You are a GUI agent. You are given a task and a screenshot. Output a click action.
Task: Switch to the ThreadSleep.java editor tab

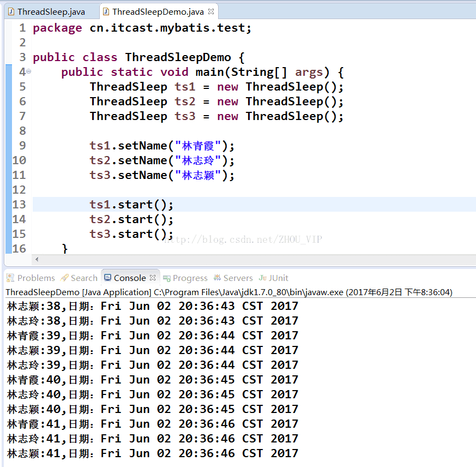coord(51,11)
